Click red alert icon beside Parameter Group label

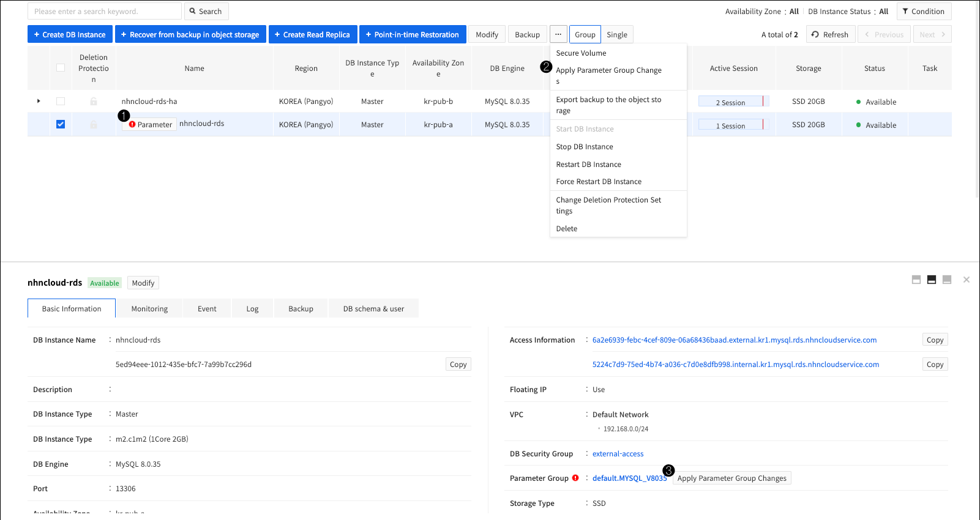pyautogui.click(x=575, y=478)
